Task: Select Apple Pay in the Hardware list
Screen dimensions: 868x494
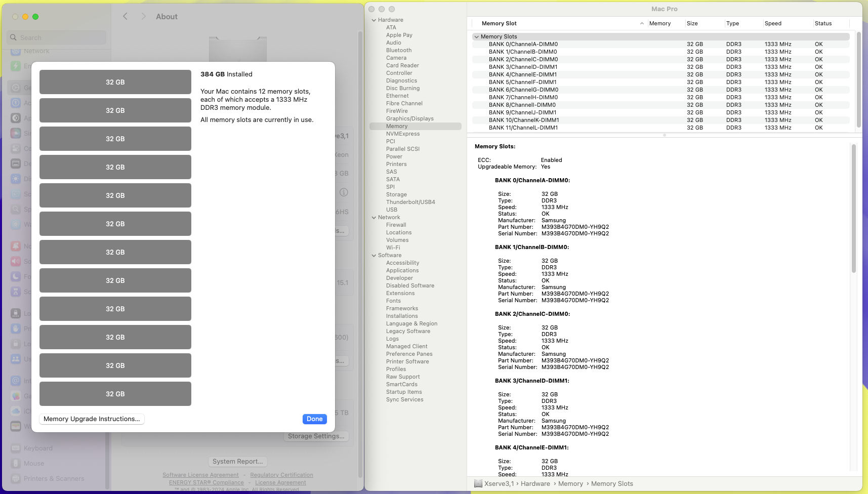Action: click(x=399, y=35)
